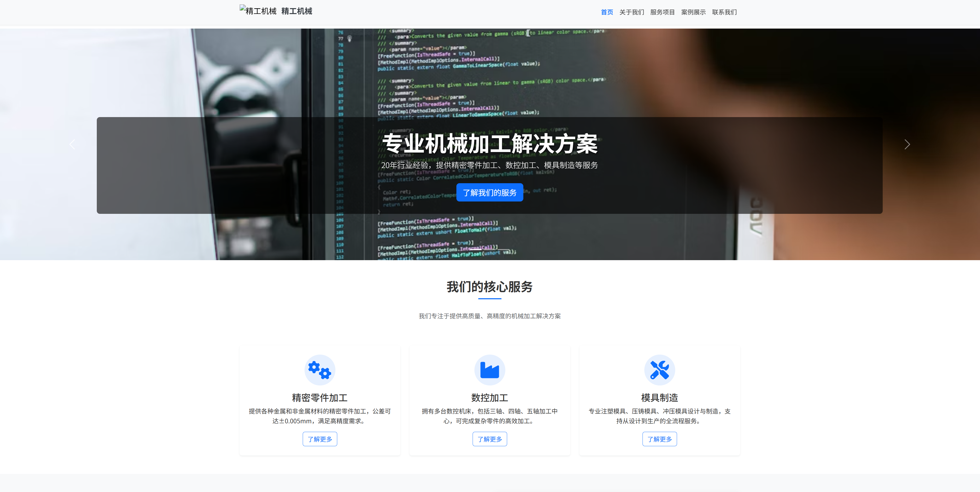Click the broken 精工机械 logo image
This screenshot has height=492, width=980.
click(258, 11)
